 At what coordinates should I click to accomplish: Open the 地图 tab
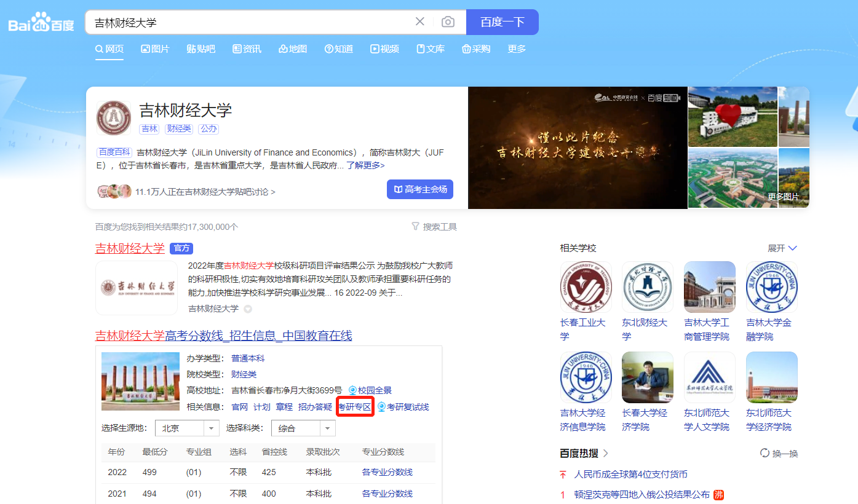tap(293, 49)
